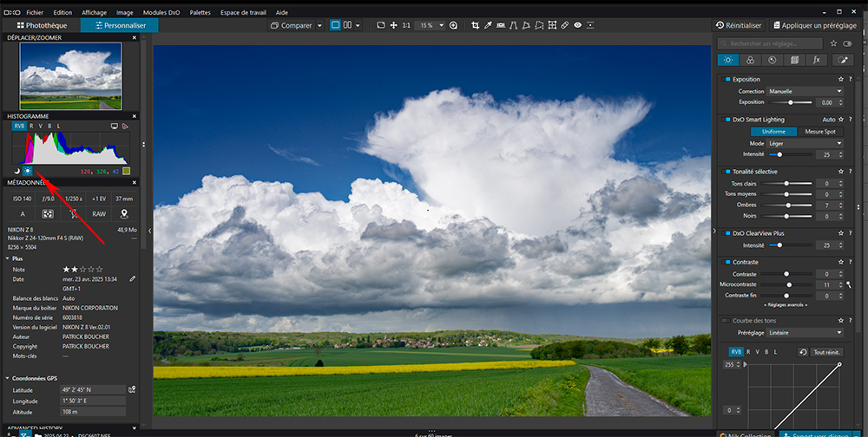
Task: Select Uniforme Smart Lighting mode
Action: (x=773, y=132)
